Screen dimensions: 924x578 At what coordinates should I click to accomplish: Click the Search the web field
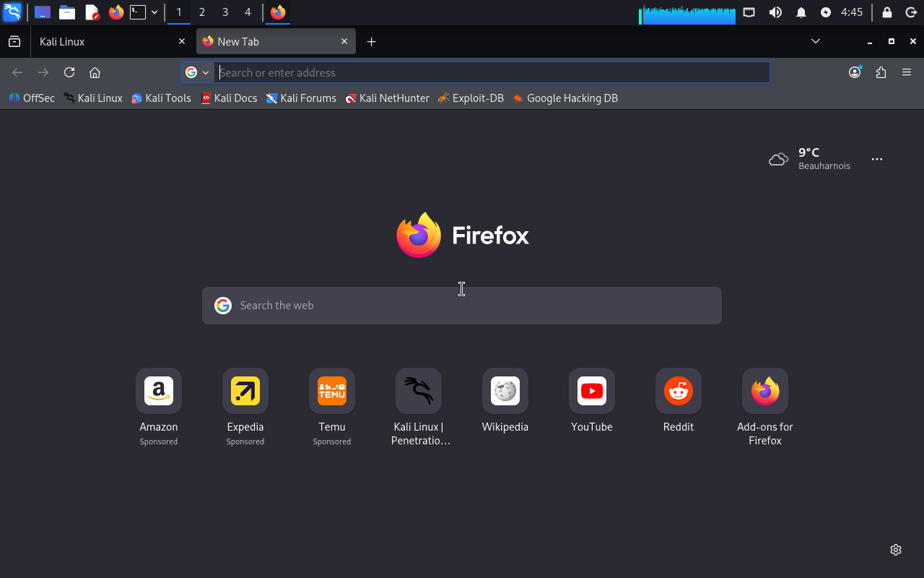(x=462, y=306)
